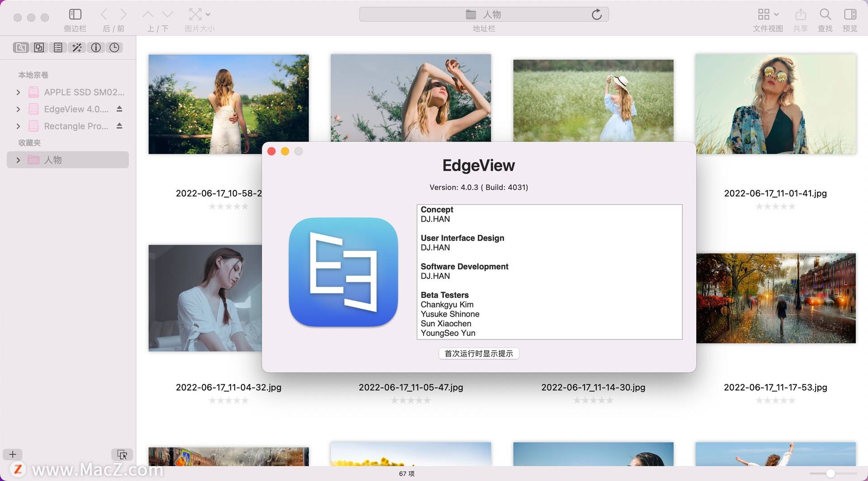Click the file view (文件视图) grid icon
The height and width of the screenshot is (481, 868).
pos(764,14)
